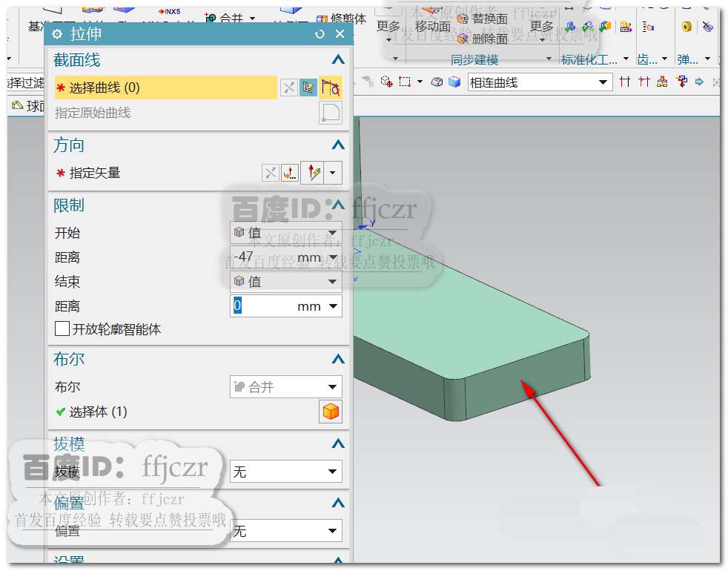The height and width of the screenshot is (571, 728).
Task: Click 删除面 in the ribbon
Action: click(x=483, y=39)
